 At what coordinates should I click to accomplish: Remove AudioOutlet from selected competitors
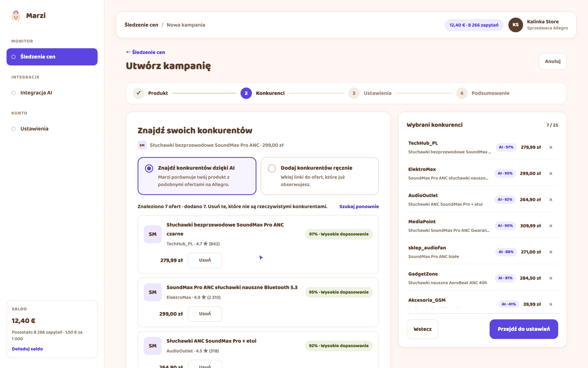tap(551, 200)
